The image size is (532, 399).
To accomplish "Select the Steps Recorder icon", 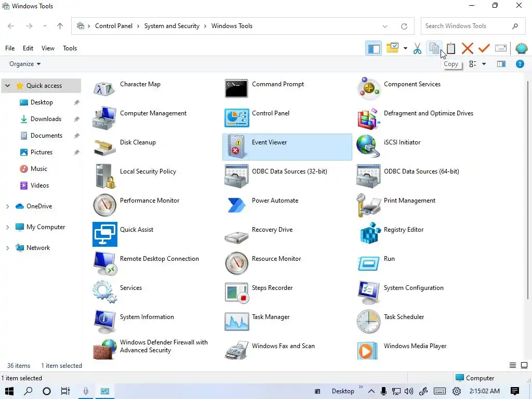I will [236, 293].
